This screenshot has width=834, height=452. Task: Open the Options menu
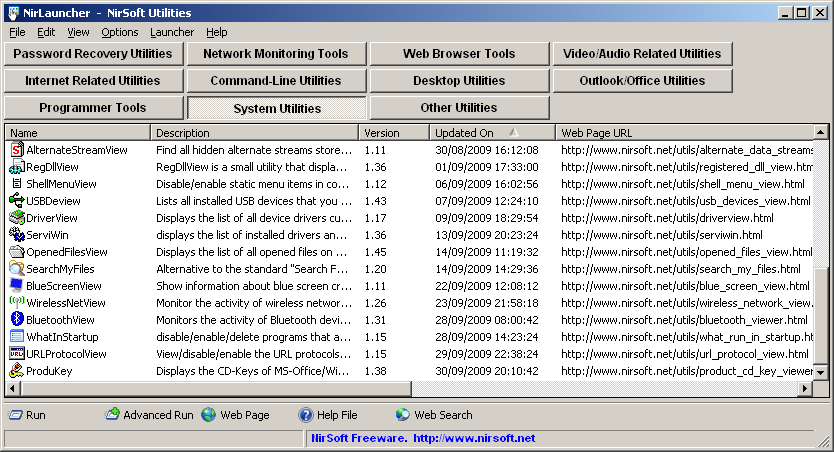tap(120, 32)
